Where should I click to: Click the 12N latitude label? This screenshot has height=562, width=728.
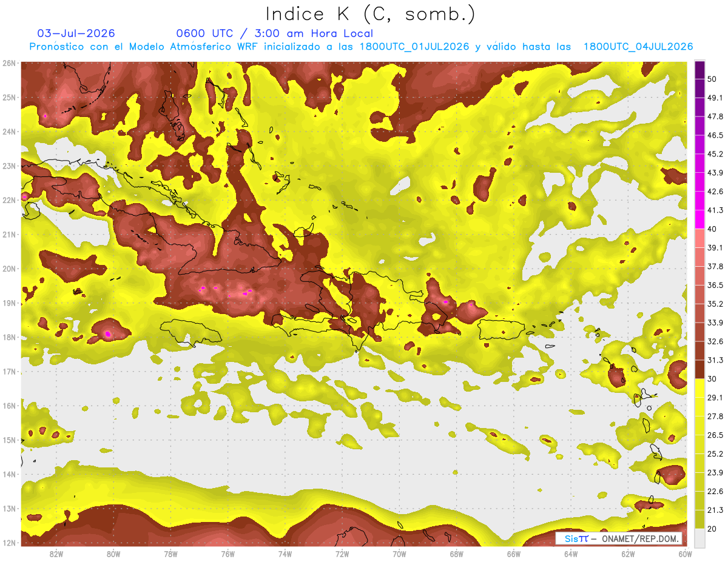coord(8,543)
